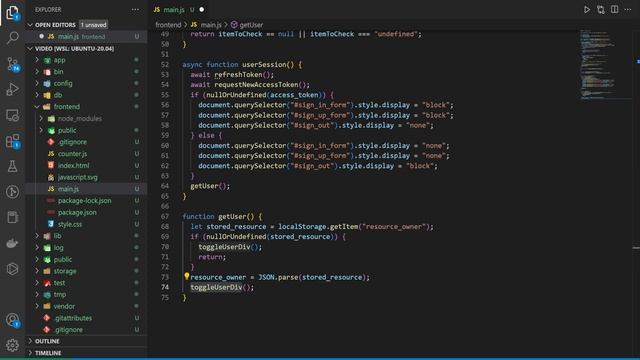The width and height of the screenshot is (640, 360).
Task: Click frontend breadcrumb segment
Action: click(168, 25)
